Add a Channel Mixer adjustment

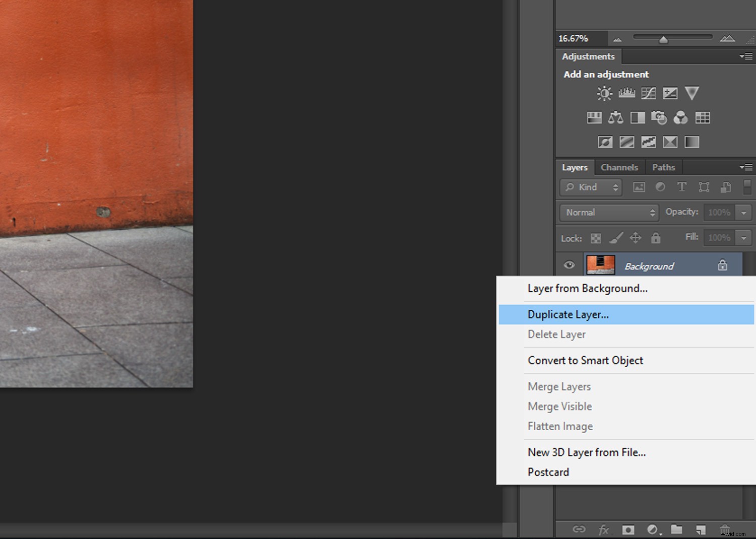coord(681,117)
